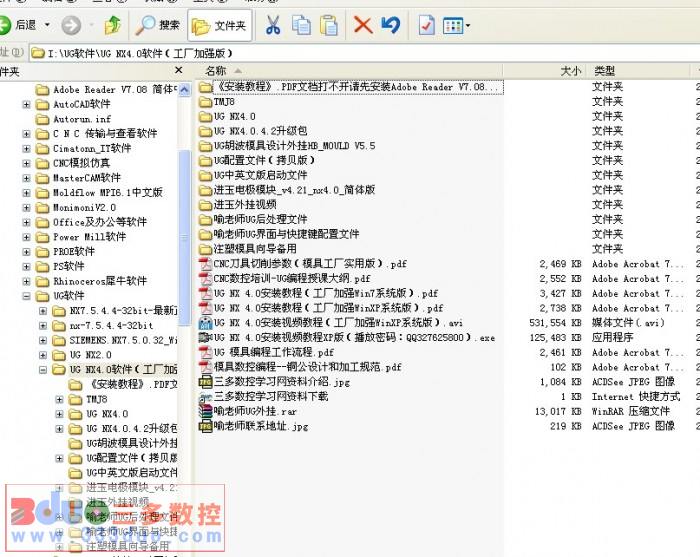Select Win7系统版 installation tutorial pdf

(319, 293)
